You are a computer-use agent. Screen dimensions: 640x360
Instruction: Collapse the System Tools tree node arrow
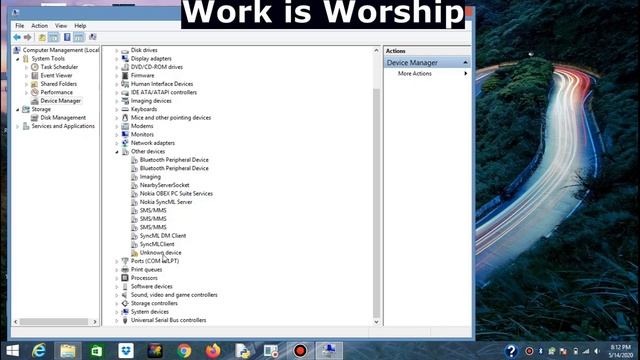(x=18, y=59)
